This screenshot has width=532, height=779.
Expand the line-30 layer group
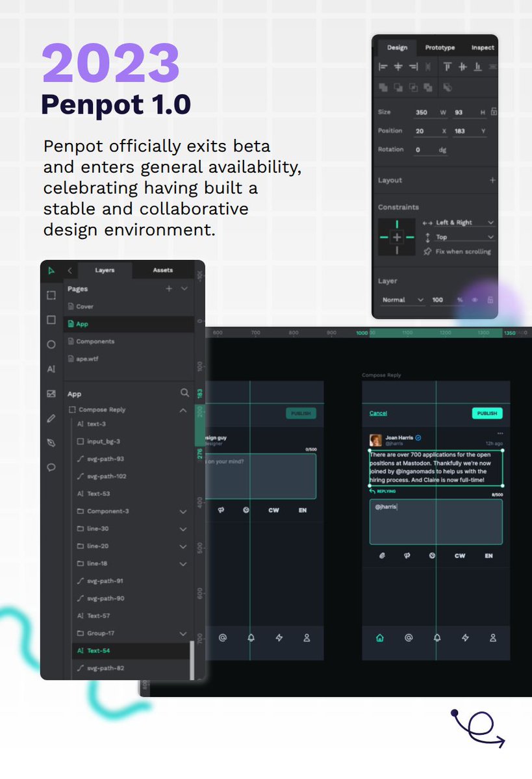(x=183, y=529)
